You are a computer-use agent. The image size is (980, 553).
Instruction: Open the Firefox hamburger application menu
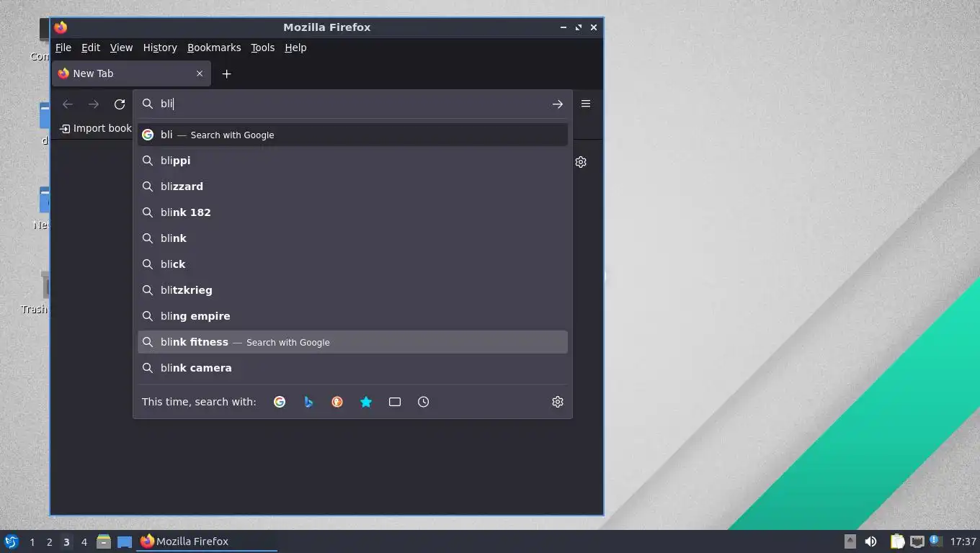click(x=586, y=104)
